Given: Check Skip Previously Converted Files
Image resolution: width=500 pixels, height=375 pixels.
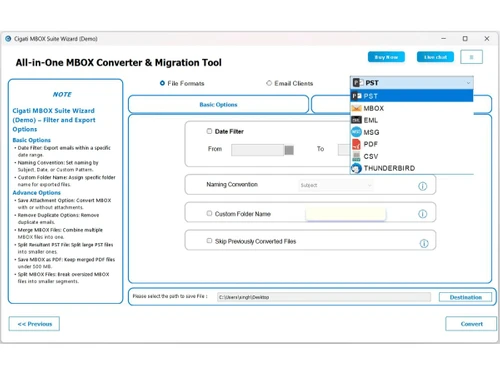Looking at the screenshot, I should [209, 241].
